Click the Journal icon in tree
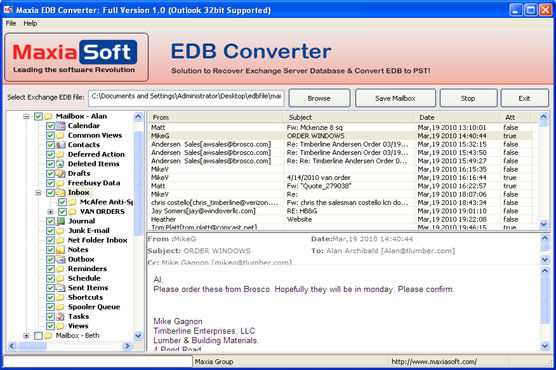The height and width of the screenshot is (370, 556). click(61, 221)
